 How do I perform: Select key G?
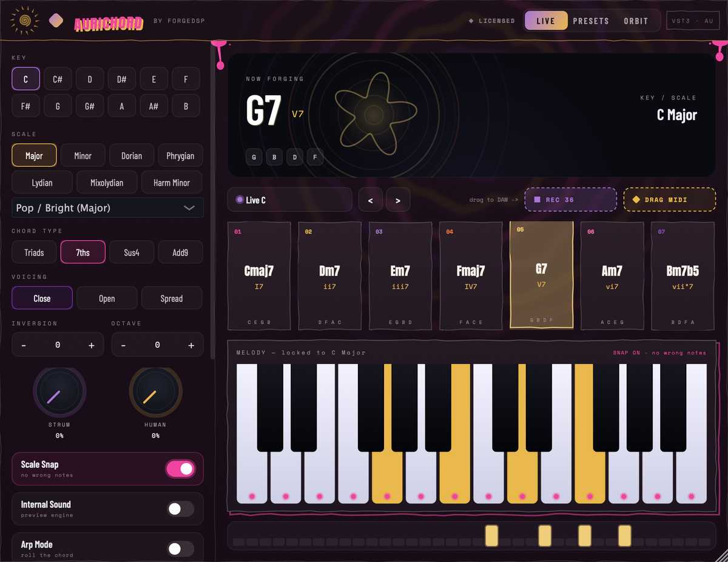click(x=58, y=106)
